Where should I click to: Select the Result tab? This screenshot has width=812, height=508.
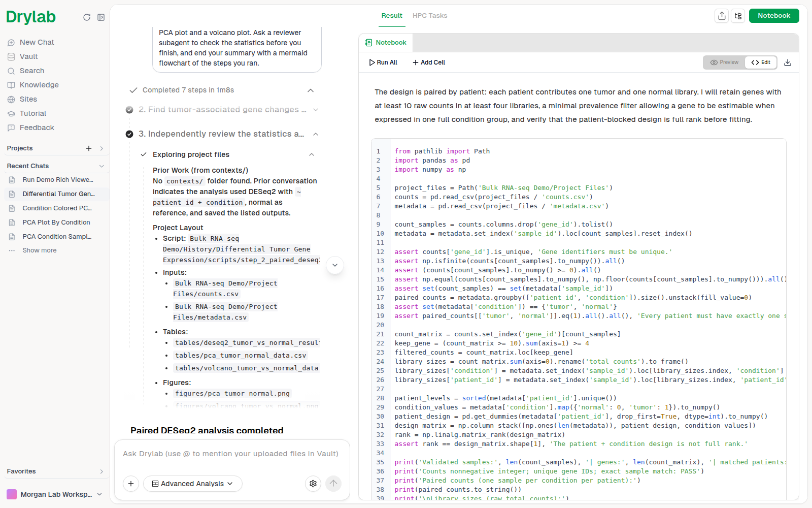pyautogui.click(x=392, y=16)
